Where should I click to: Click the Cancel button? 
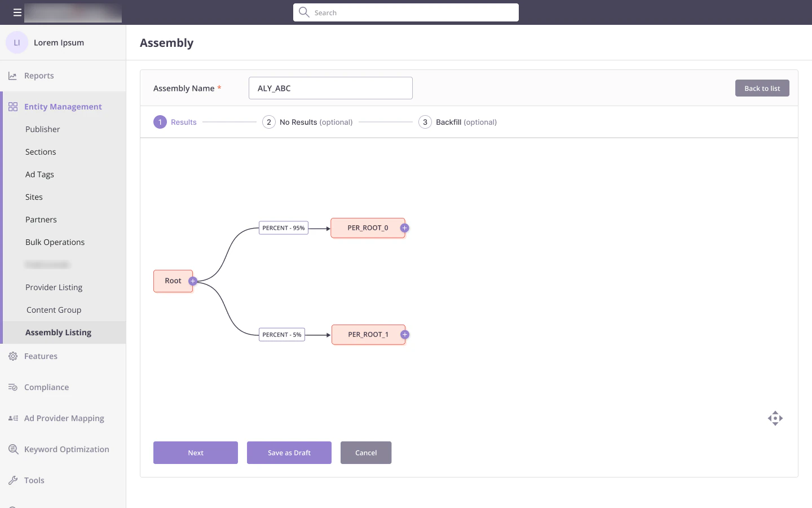tap(366, 453)
